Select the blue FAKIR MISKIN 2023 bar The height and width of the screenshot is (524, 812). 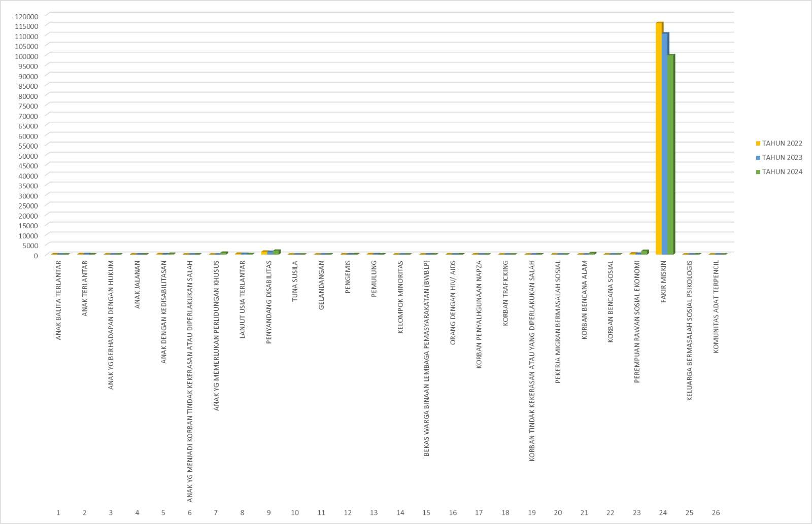[665, 144]
